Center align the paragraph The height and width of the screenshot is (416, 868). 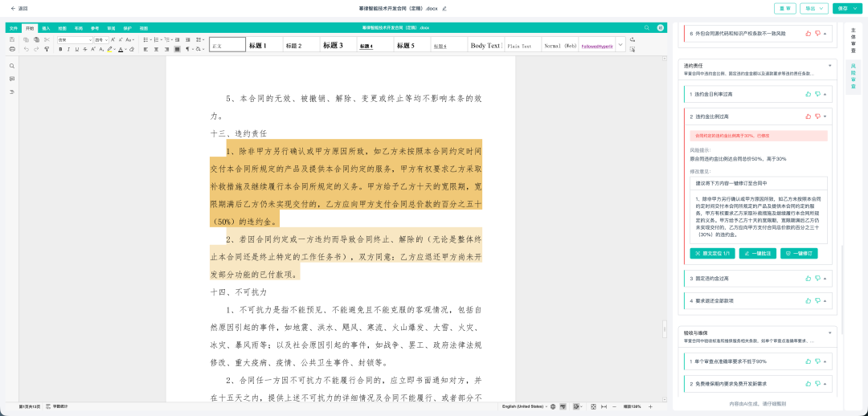[x=156, y=49]
